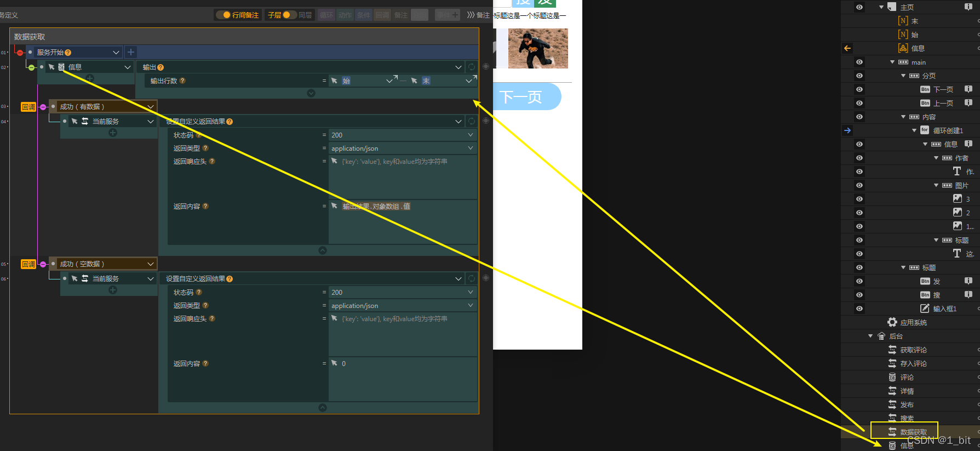Click the 回调 tag at row 03
Viewport: 980px width, 451px height.
28,107
